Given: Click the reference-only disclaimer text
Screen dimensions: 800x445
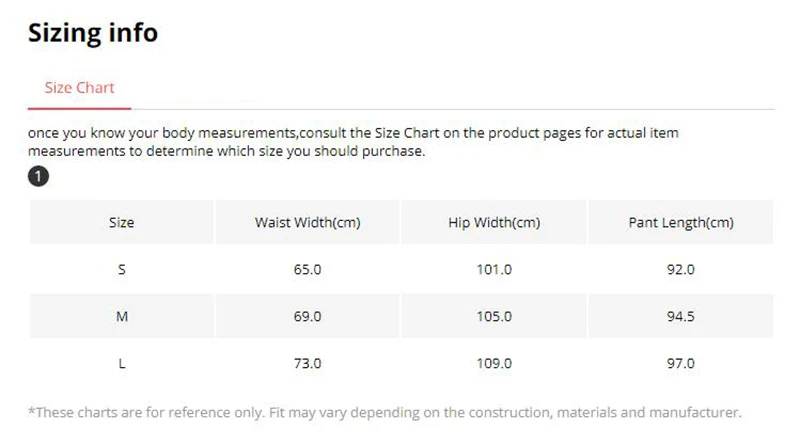Looking at the screenshot, I should 385,412.
